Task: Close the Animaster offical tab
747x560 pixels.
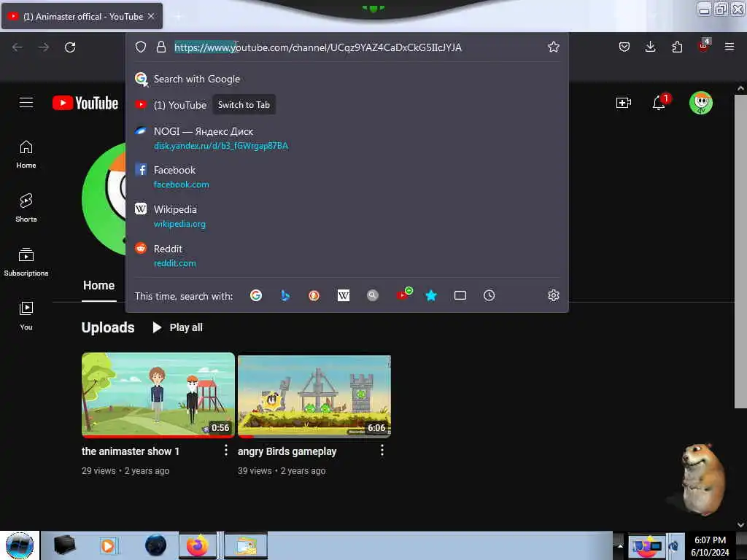Action: click(151, 16)
